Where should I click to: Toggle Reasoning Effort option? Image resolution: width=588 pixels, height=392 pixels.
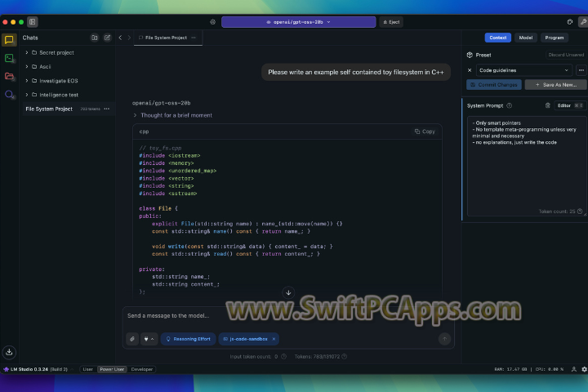pyautogui.click(x=189, y=339)
